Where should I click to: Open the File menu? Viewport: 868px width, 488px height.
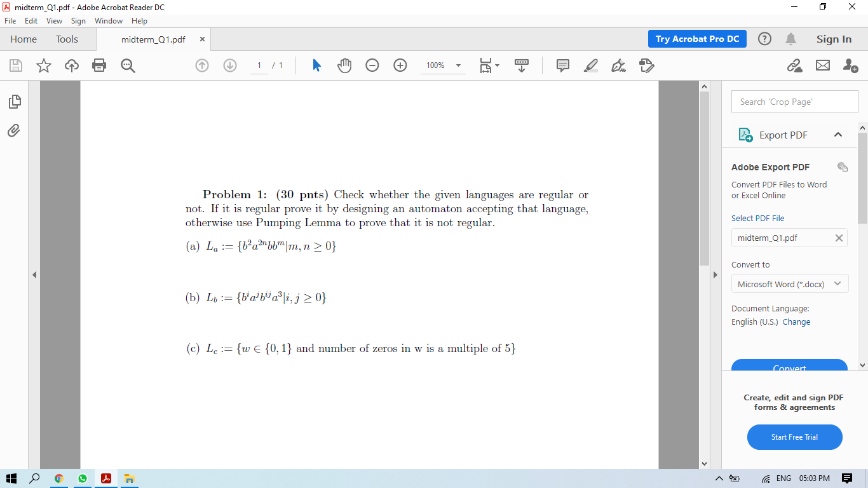pyautogui.click(x=10, y=20)
